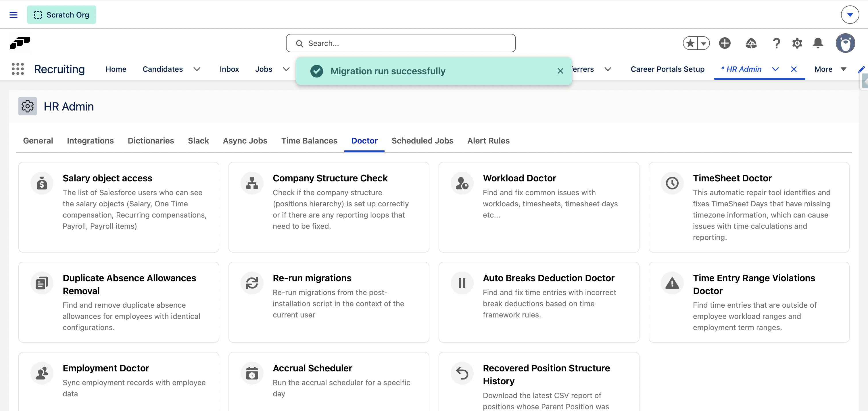Open the Help question mark icon

pos(776,43)
